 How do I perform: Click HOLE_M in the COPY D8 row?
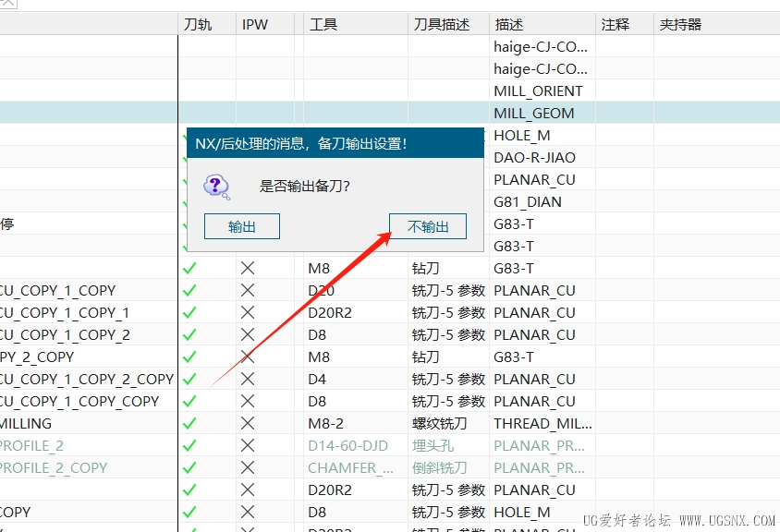(522, 512)
